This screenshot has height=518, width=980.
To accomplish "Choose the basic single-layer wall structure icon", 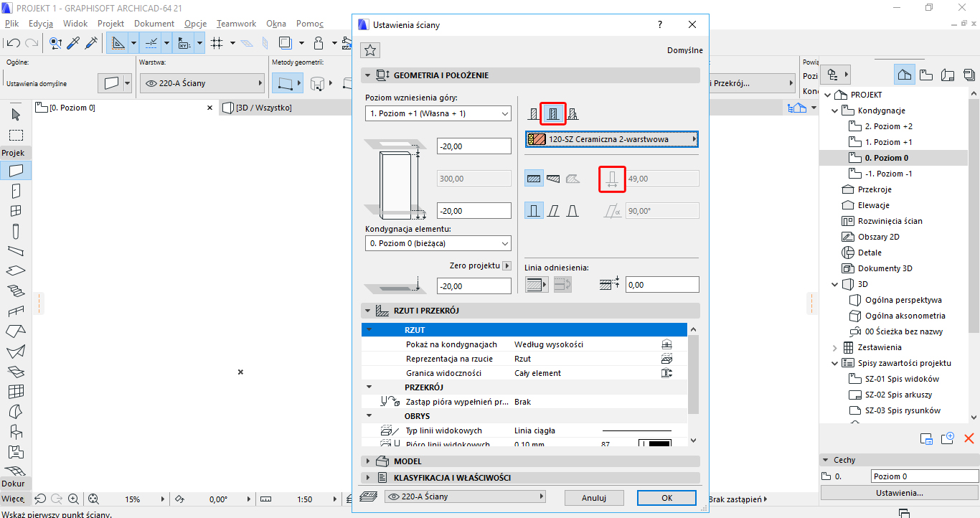I will coord(534,113).
